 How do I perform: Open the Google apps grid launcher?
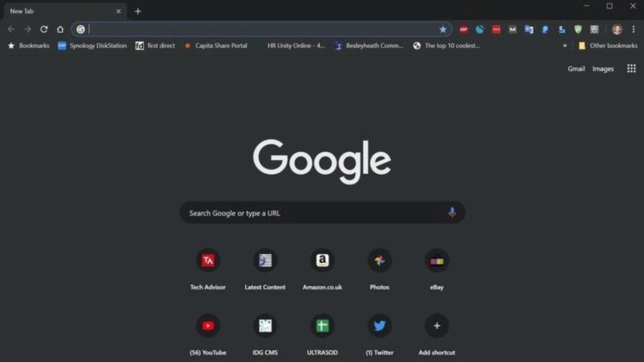click(631, 69)
